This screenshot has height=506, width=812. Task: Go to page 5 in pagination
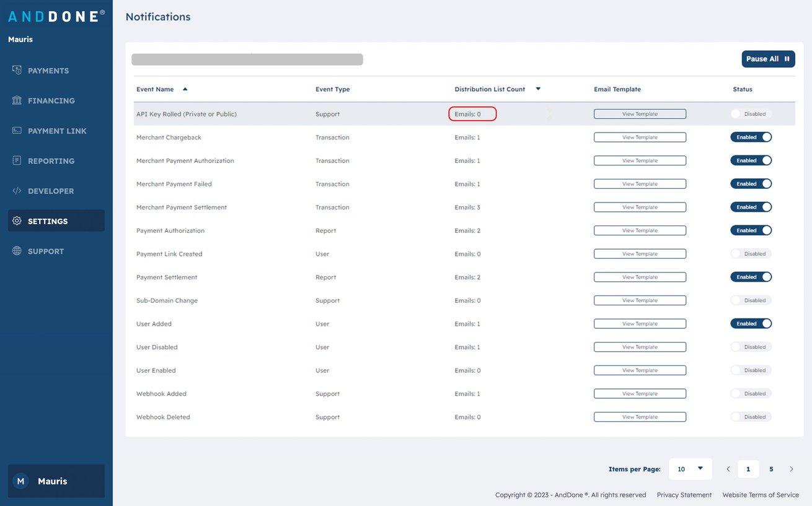coord(771,469)
